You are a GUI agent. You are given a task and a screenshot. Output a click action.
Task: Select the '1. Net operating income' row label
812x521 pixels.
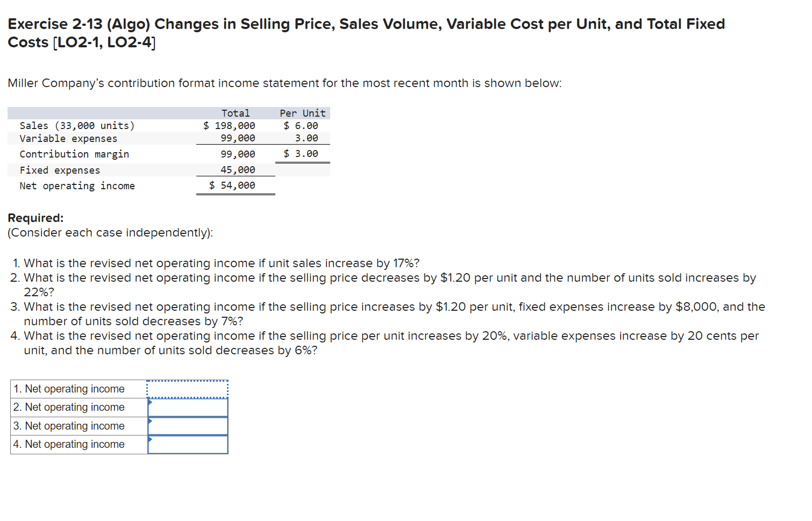pyautogui.click(x=69, y=388)
